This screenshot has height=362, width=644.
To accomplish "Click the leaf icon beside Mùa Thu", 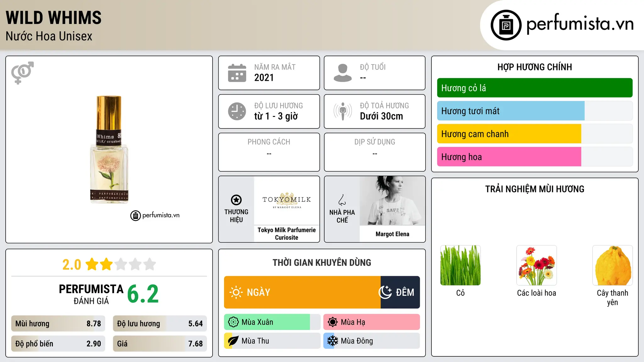I will [233, 341].
